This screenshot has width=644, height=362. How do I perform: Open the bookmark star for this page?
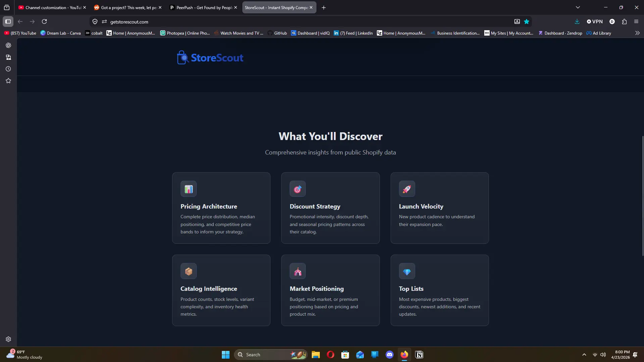tap(527, 21)
